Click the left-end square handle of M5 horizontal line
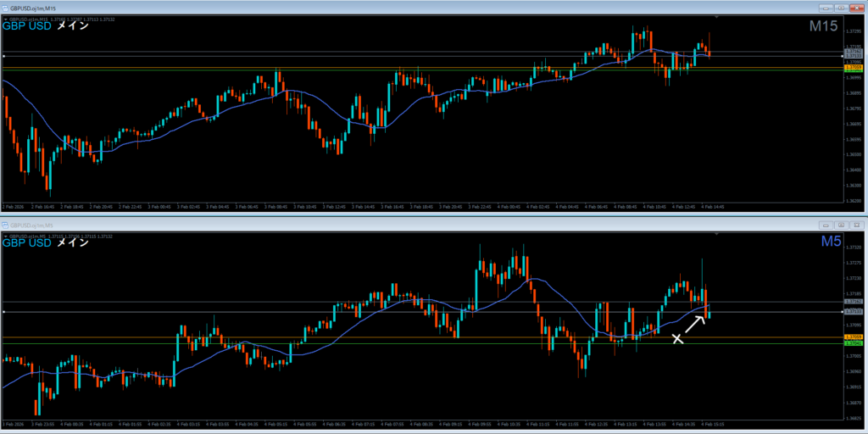 4,312
